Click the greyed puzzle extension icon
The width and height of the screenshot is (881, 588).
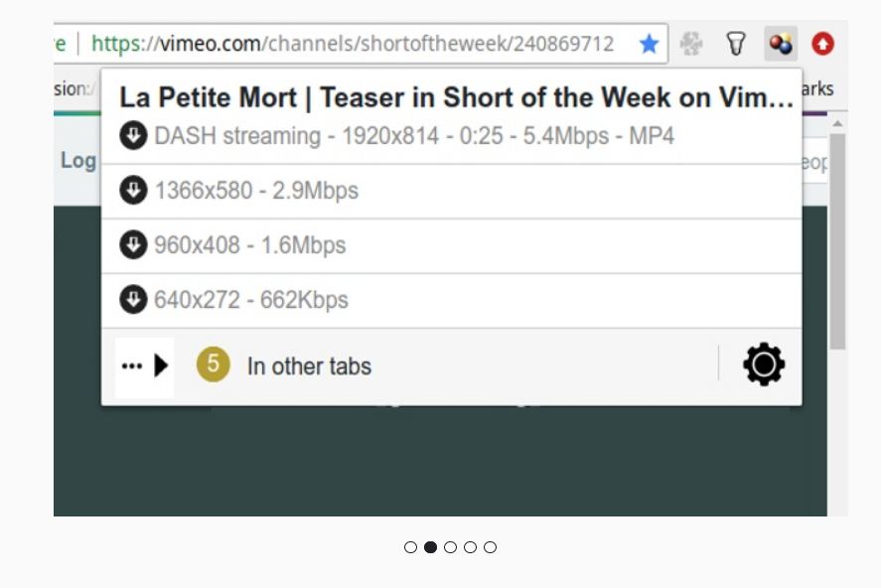coord(691,44)
